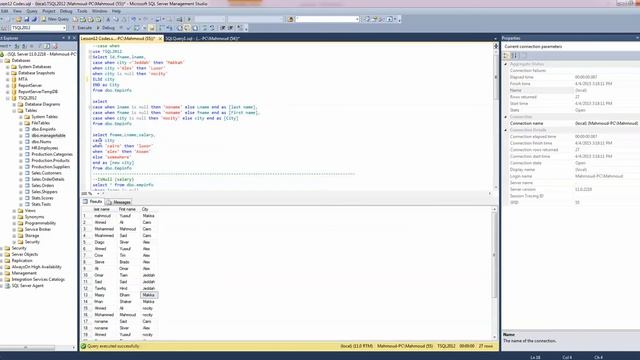Select the Replication node
The image size is (640, 360).
tap(22, 260)
